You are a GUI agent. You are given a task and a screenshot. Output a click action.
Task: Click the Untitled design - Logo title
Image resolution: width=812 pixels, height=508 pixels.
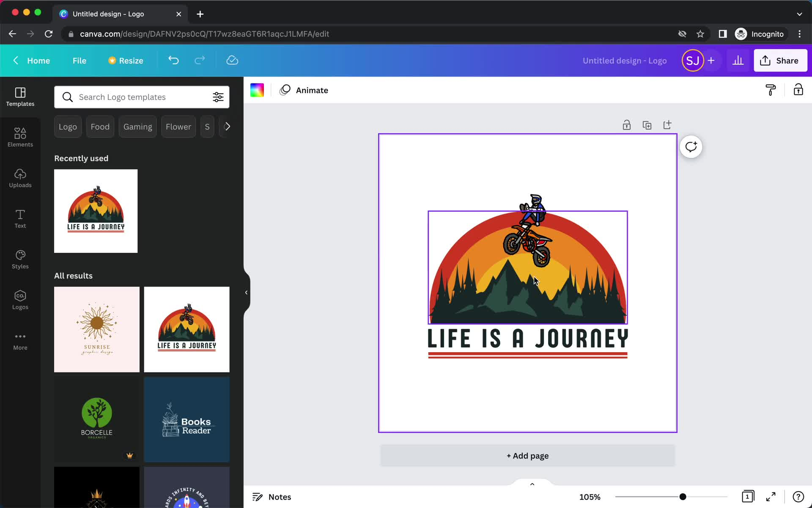click(625, 61)
